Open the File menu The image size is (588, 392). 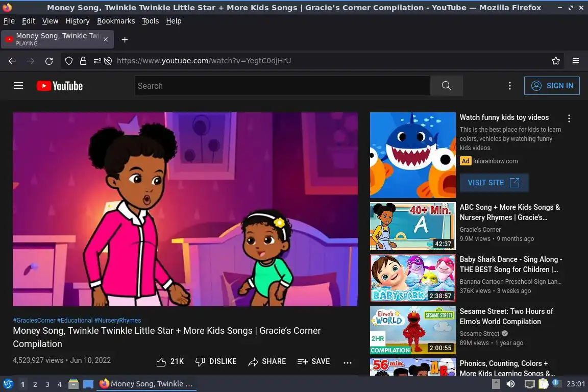pyautogui.click(x=9, y=21)
